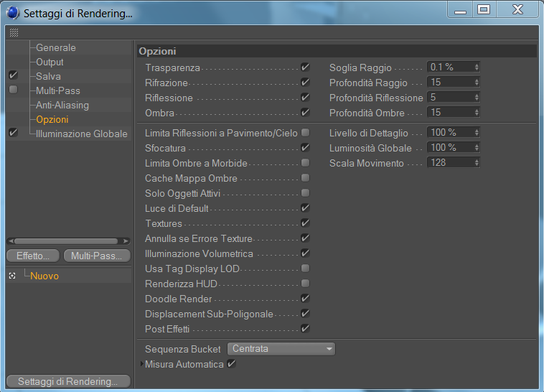Click the Luminosità Globale value field
Viewport: 544px width, 392px height.
[x=450, y=148]
